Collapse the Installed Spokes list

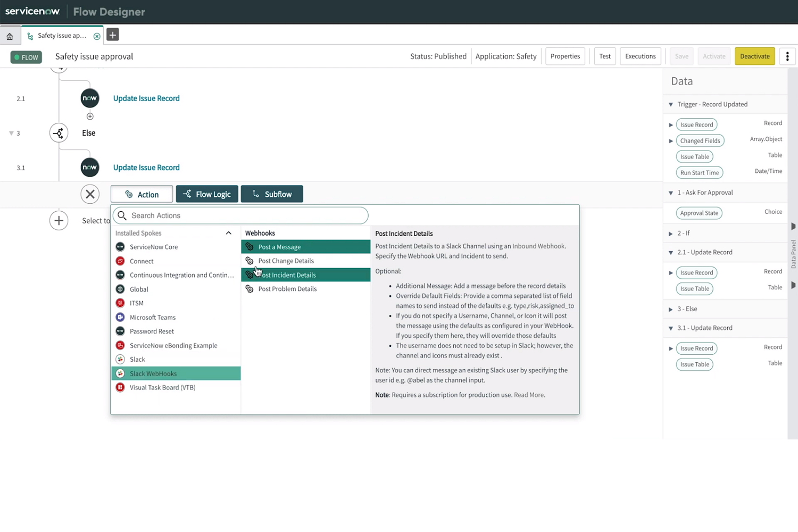(x=229, y=233)
